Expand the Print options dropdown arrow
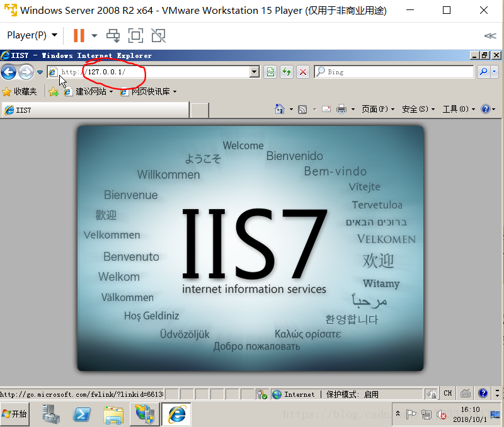The height and width of the screenshot is (427, 504). coord(353,110)
